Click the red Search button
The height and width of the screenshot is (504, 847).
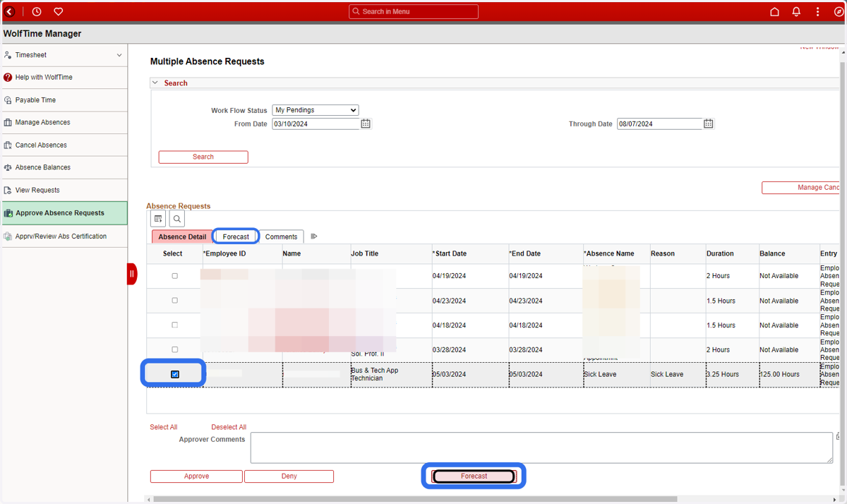[203, 157]
